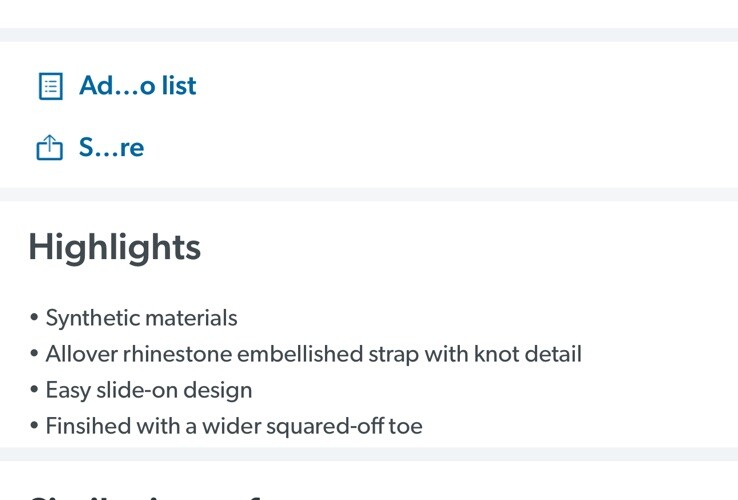Tap the "Ad…o list" link text
This screenshot has width=738, height=500.
pyautogui.click(x=137, y=86)
